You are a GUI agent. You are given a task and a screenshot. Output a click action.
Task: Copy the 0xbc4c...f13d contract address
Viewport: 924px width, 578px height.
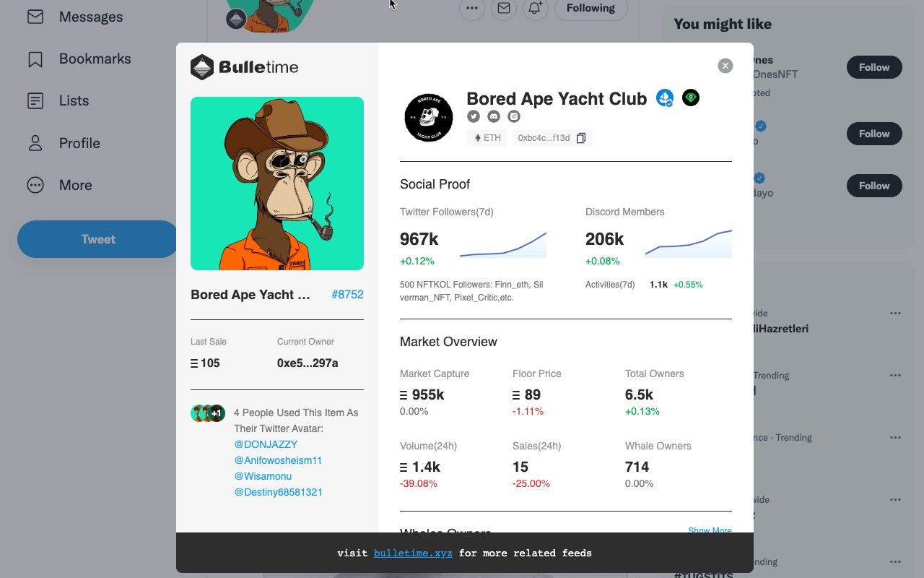tap(581, 137)
